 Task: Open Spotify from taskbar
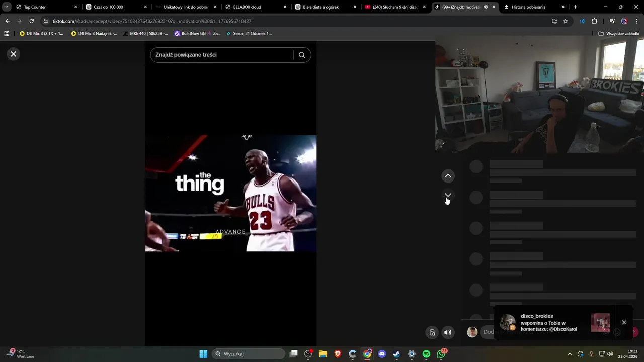(426, 354)
